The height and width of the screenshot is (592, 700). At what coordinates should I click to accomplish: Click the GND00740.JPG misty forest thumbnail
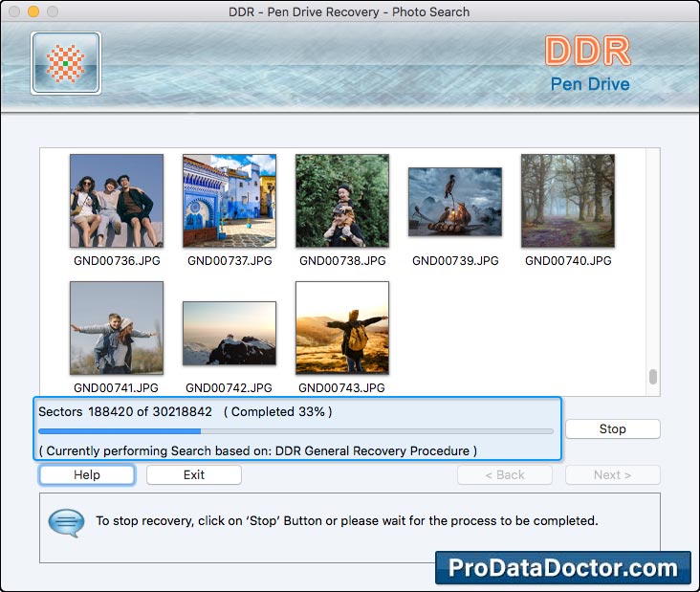click(x=567, y=201)
